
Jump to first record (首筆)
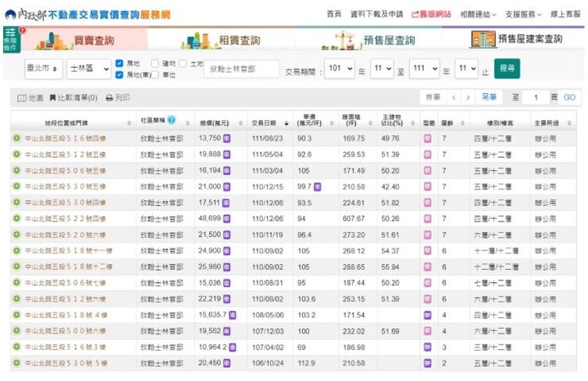[433, 97]
